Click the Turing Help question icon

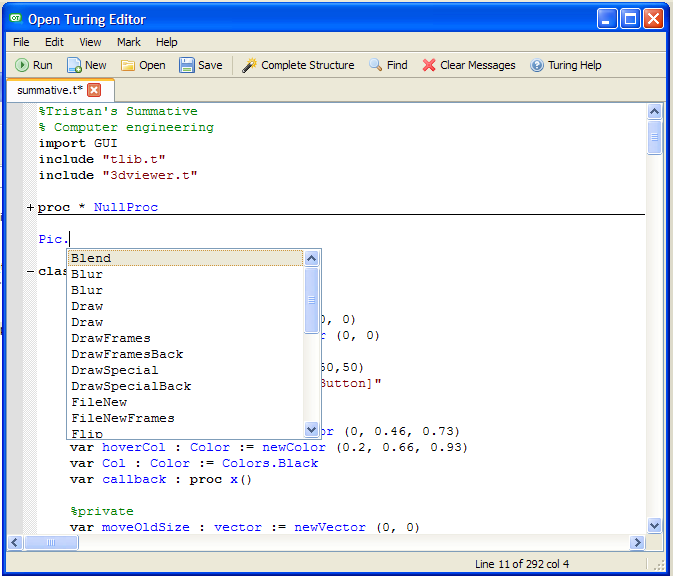tap(537, 65)
